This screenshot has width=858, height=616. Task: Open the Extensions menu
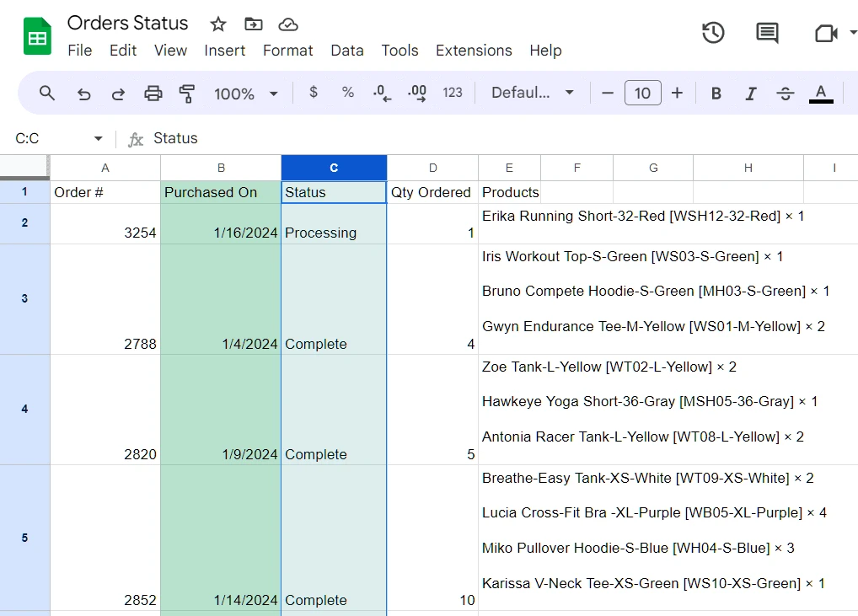[474, 51]
